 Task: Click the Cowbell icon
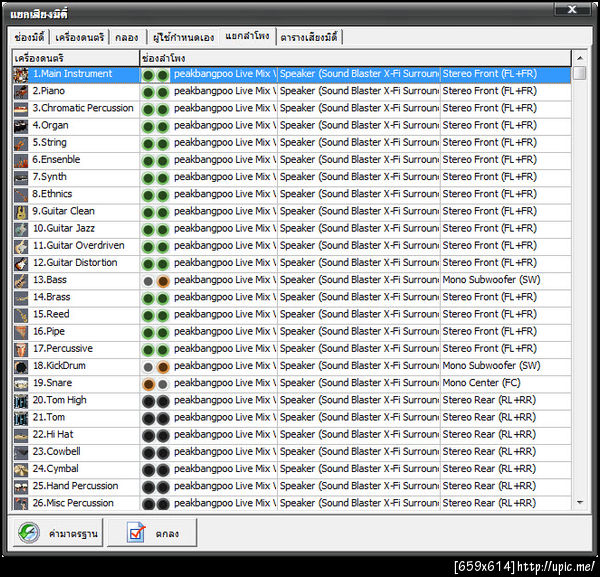pos(21,453)
